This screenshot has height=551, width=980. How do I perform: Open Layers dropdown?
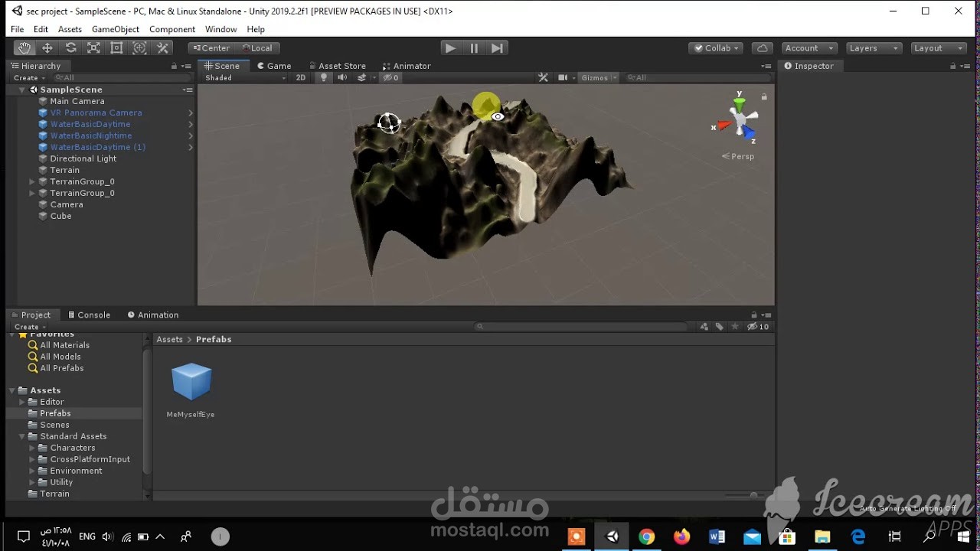(874, 47)
